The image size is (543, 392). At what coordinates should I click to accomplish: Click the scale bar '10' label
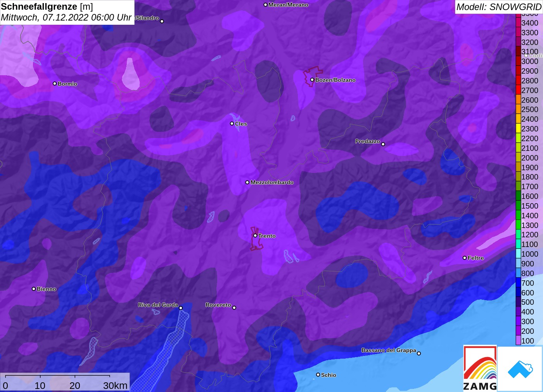click(40, 386)
